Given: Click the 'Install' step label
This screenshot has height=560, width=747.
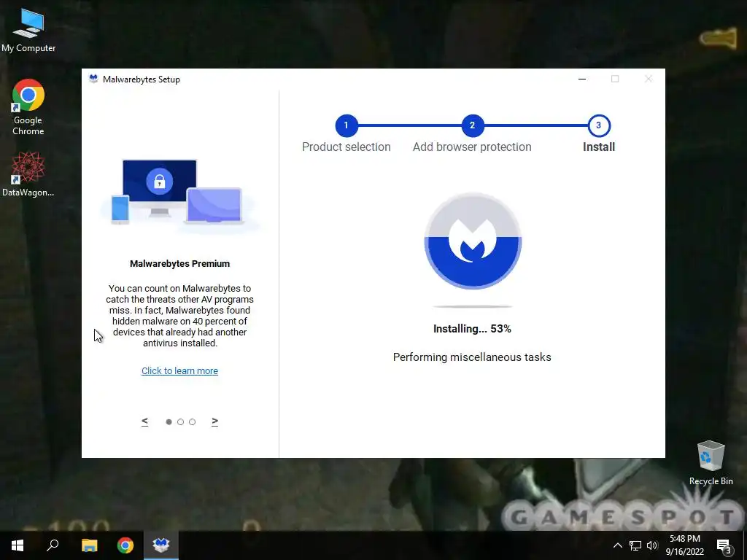Looking at the screenshot, I should 599,147.
